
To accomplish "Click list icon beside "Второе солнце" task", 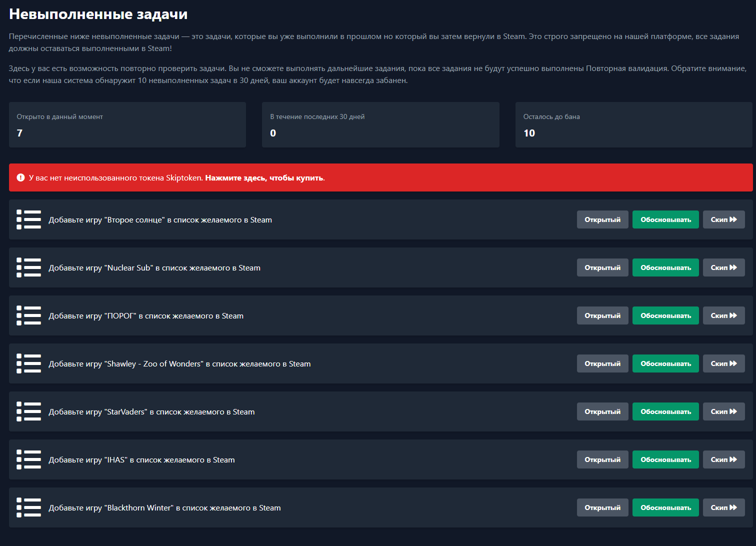I will coord(28,219).
